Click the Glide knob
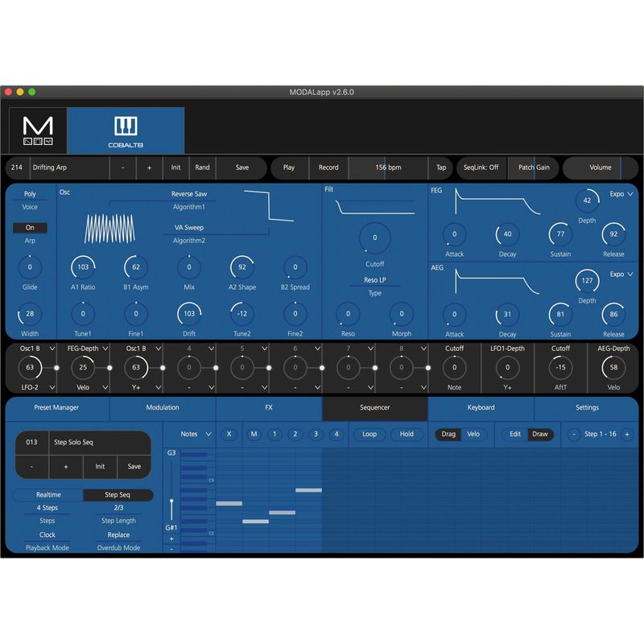The image size is (644, 644). 30,267
